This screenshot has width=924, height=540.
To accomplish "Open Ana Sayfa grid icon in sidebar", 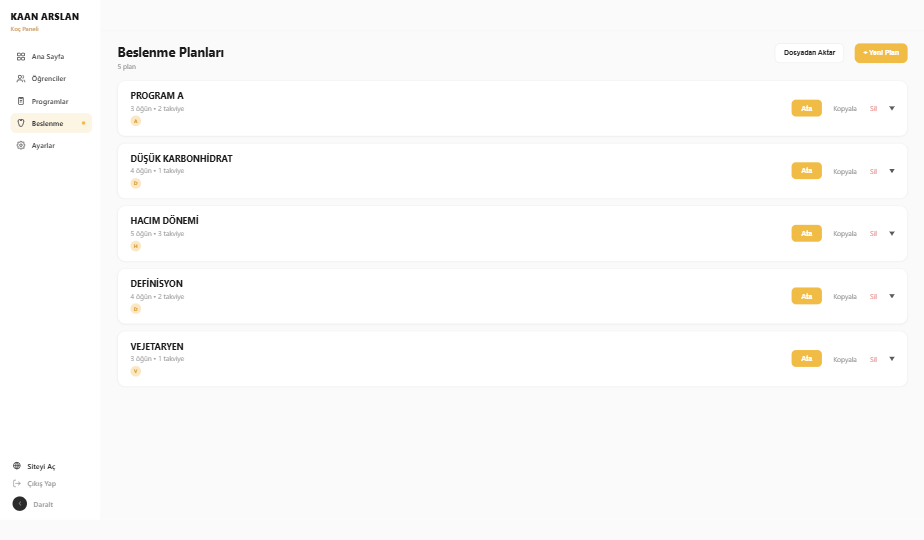I will point(21,57).
